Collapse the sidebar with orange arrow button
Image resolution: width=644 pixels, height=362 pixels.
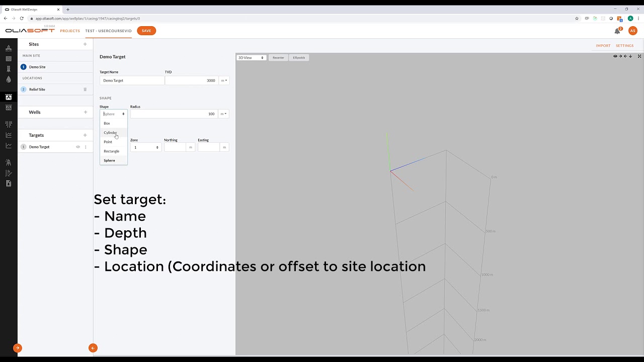(x=93, y=348)
